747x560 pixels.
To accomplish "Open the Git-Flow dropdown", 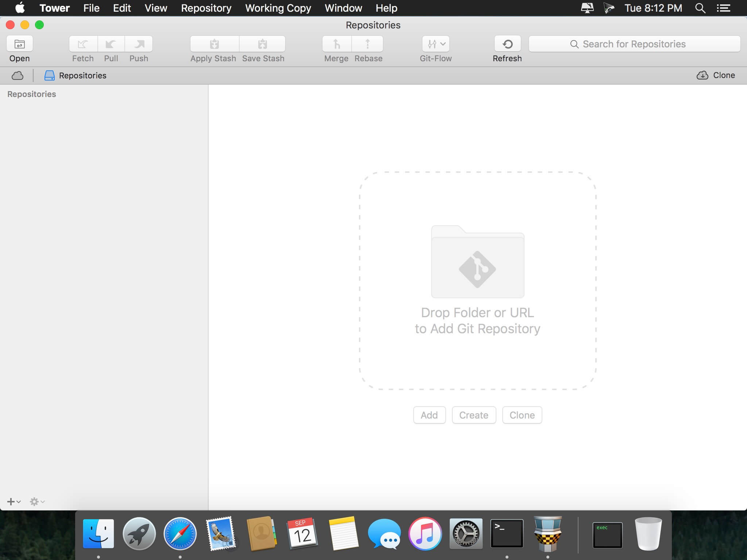I will [436, 44].
